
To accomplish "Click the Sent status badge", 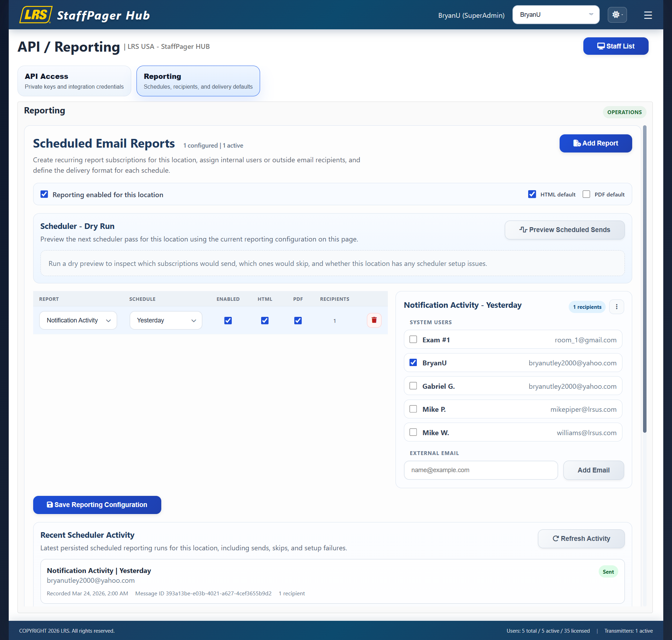I will tap(608, 572).
